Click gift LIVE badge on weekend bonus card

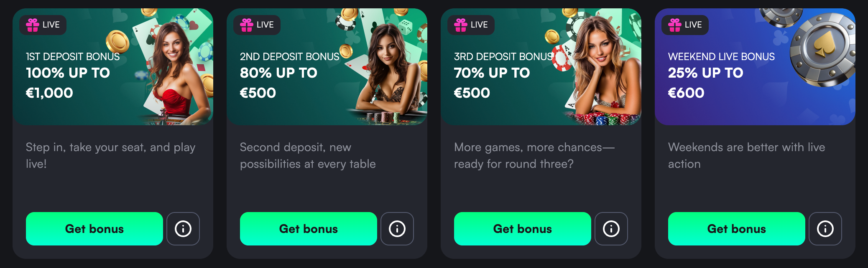(x=685, y=25)
